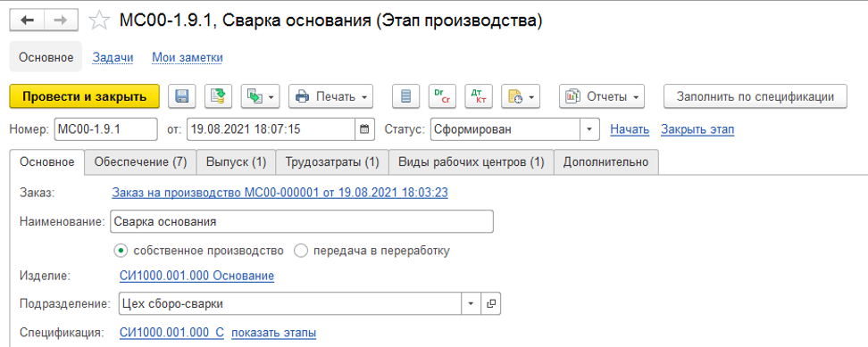The image size is (868, 347).
Task: Select передача в переработку radio button
Action: click(x=301, y=251)
